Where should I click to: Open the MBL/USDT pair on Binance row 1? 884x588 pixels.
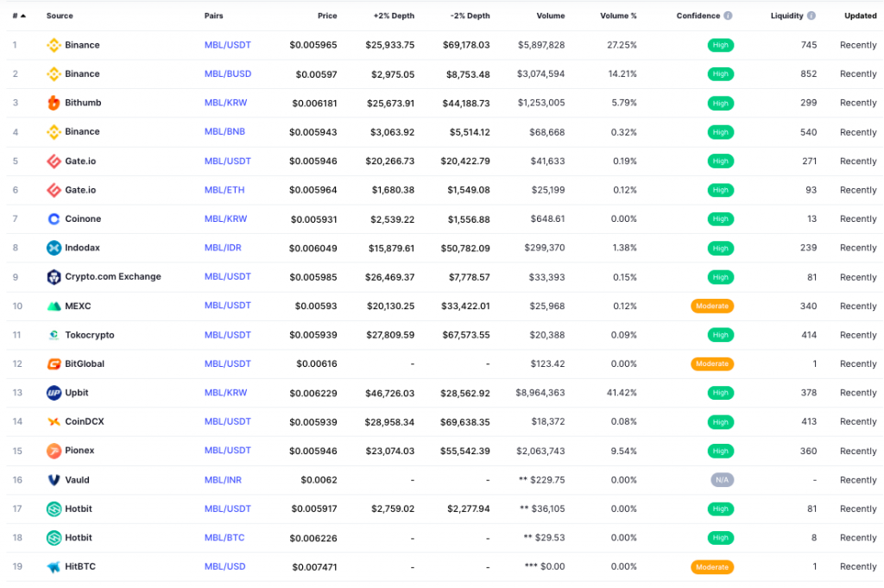coord(227,45)
